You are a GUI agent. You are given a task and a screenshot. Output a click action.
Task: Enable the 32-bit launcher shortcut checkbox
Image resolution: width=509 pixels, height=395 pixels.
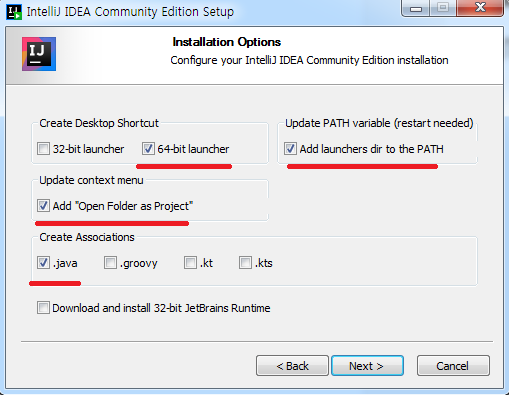43,148
